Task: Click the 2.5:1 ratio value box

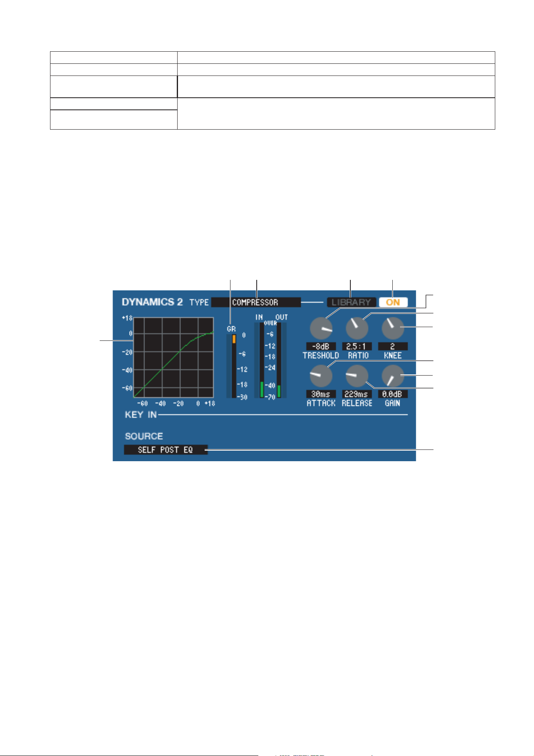Action: pyautogui.click(x=357, y=346)
